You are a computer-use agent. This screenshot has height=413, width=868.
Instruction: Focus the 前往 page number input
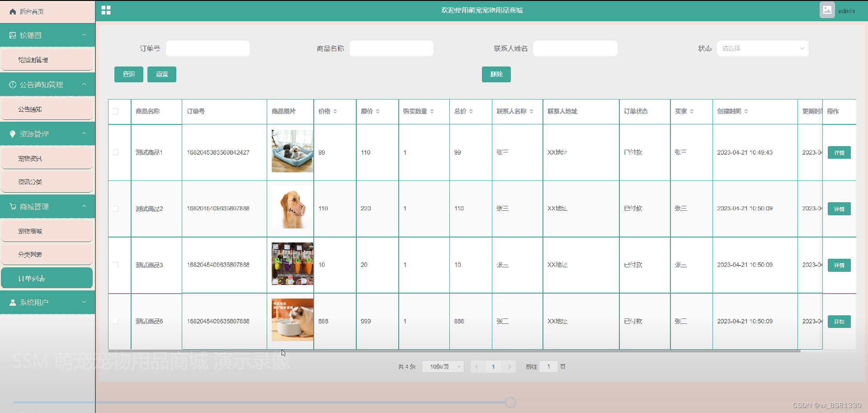click(548, 367)
